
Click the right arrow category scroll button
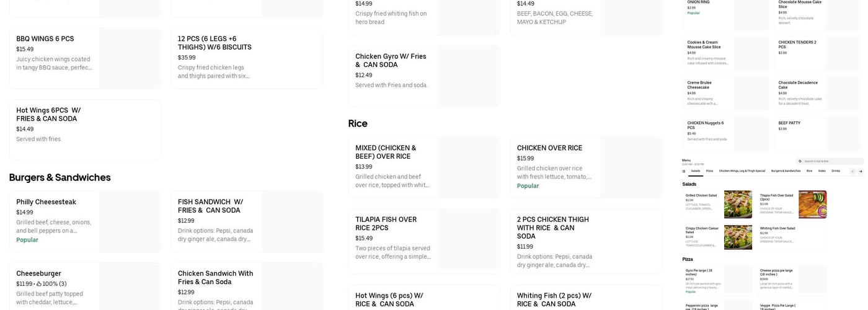[861, 171]
